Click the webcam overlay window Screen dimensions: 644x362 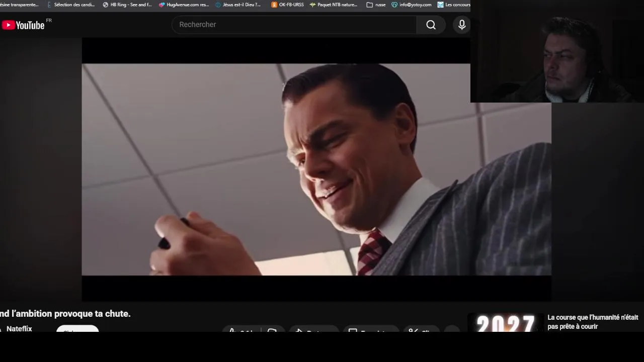pos(557,51)
